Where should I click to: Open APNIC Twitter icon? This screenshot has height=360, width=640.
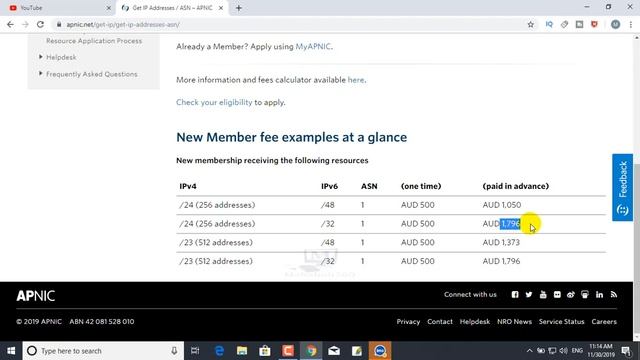(529, 295)
